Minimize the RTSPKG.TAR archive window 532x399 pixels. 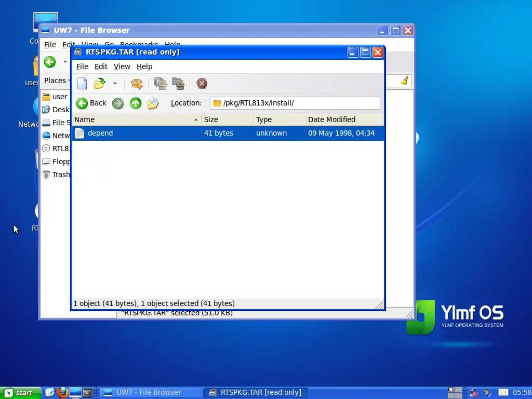coord(353,52)
